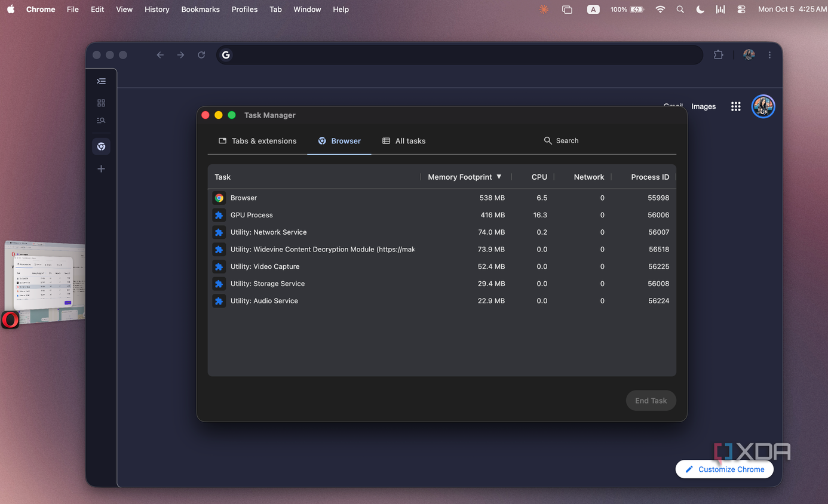This screenshot has height=504, width=828.
Task: Click the plus icon in sidebar
Action: tap(101, 169)
